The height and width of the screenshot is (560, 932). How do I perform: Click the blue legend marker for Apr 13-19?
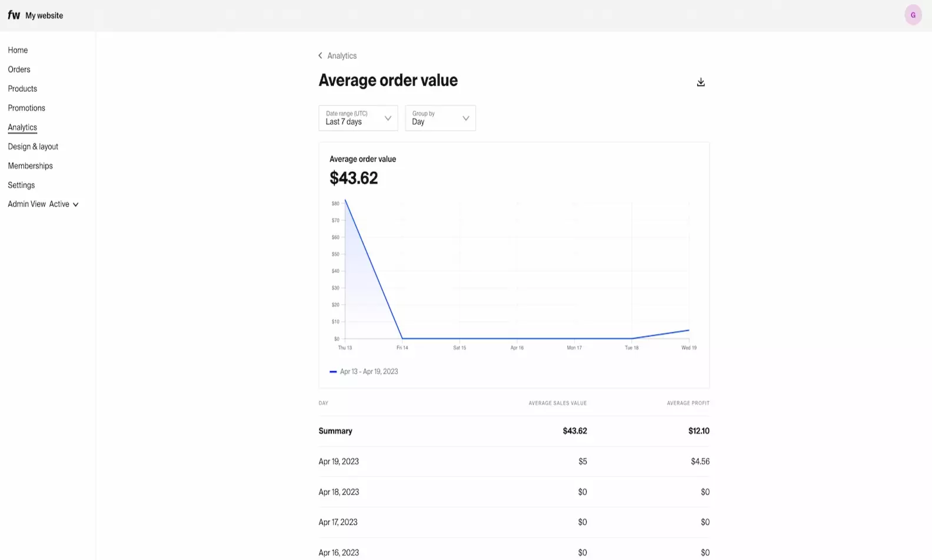click(x=333, y=372)
